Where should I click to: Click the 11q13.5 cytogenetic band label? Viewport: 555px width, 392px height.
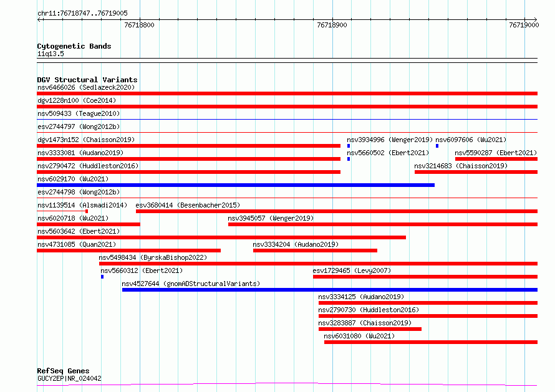pyautogui.click(x=51, y=54)
